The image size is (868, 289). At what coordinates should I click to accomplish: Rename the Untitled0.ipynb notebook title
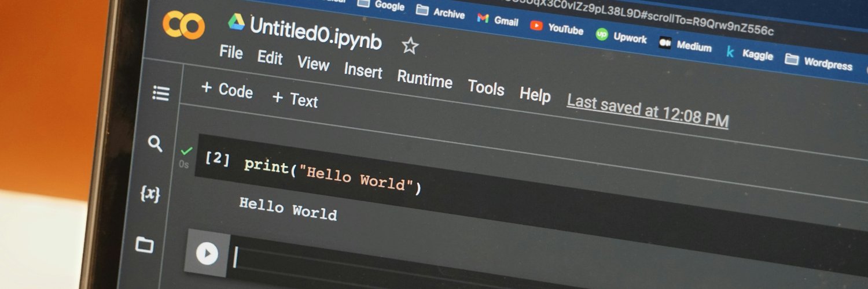[x=316, y=34]
